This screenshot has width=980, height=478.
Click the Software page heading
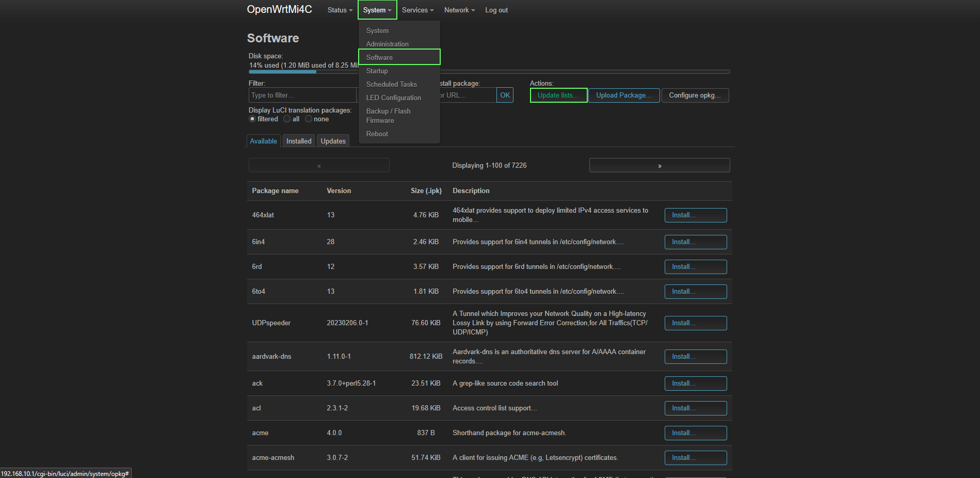[x=272, y=38]
